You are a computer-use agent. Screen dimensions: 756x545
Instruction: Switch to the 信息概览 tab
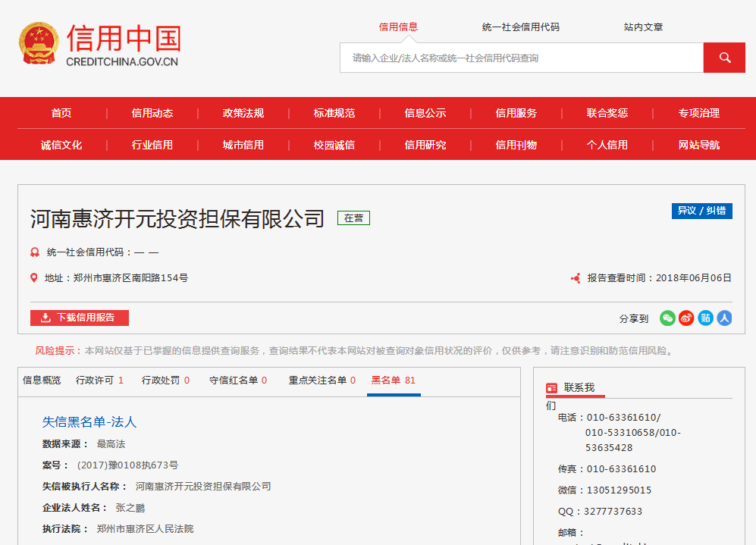click(x=42, y=381)
